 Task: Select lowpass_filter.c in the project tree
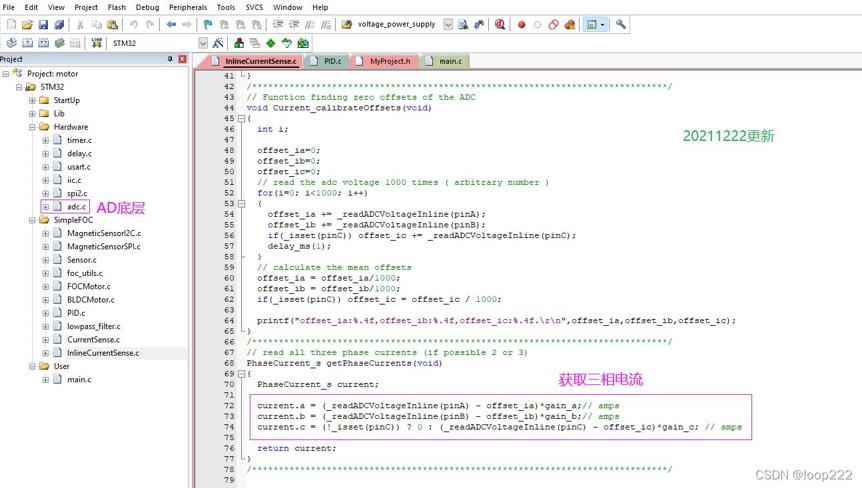93,326
